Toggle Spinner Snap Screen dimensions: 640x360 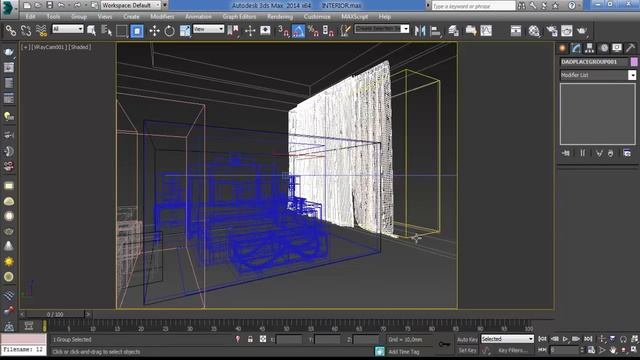(329, 31)
